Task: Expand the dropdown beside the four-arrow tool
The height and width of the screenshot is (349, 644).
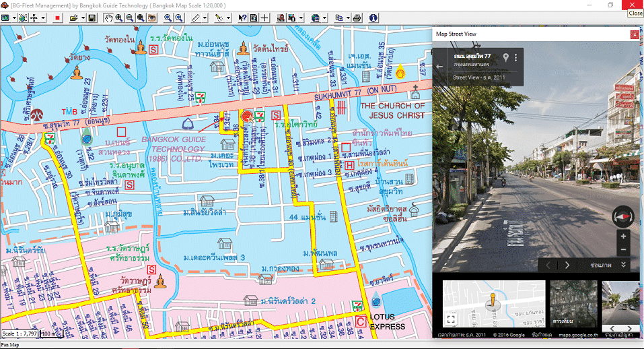Action: 42,18
